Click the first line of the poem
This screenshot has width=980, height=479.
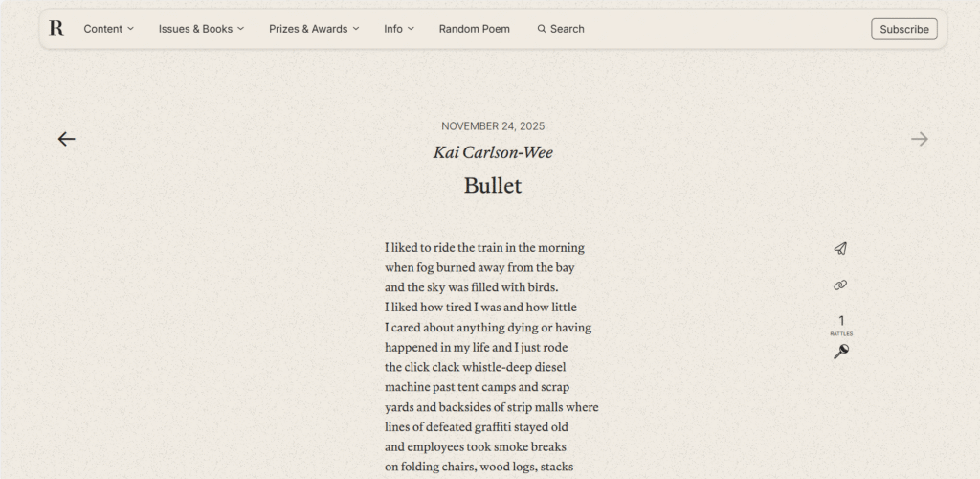click(x=484, y=247)
